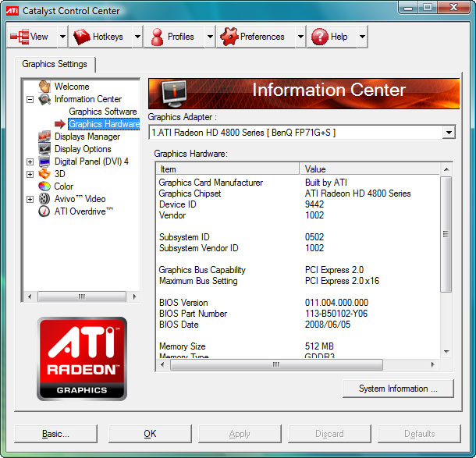Maximize the Catalyst Control Center window
Viewport: 476px width, 458px height.
pyautogui.click(x=428, y=7)
